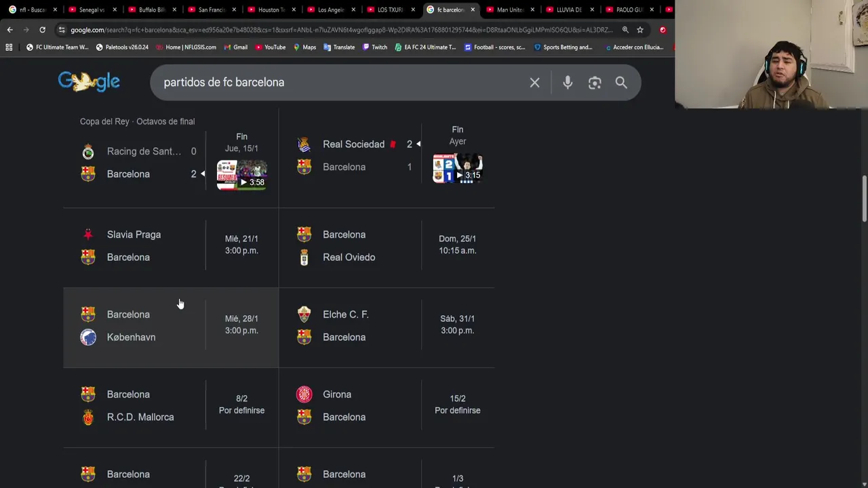Open the Home | NFLGSIS.com bookmark
The height and width of the screenshot is (488, 868).
click(x=186, y=47)
